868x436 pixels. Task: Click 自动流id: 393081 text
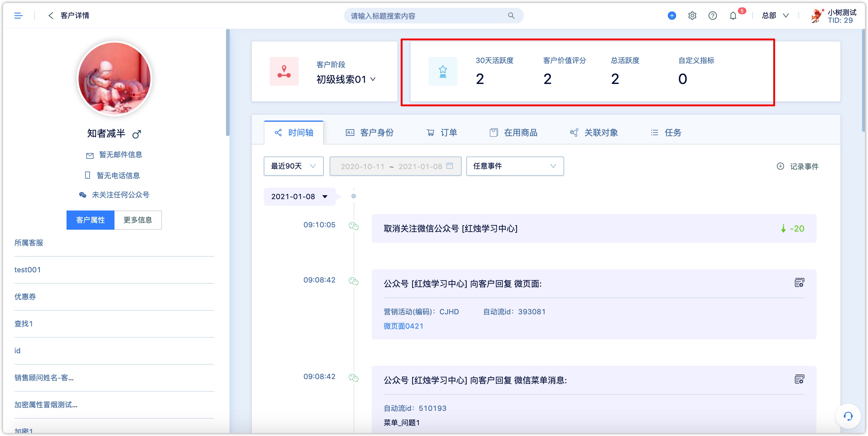coord(514,312)
